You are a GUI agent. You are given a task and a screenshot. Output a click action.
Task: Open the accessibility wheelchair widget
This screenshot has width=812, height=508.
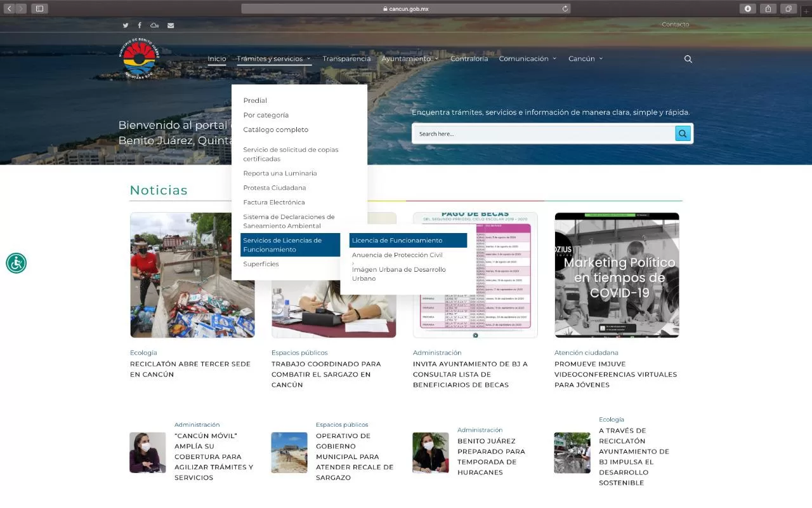(x=16, y=263)
